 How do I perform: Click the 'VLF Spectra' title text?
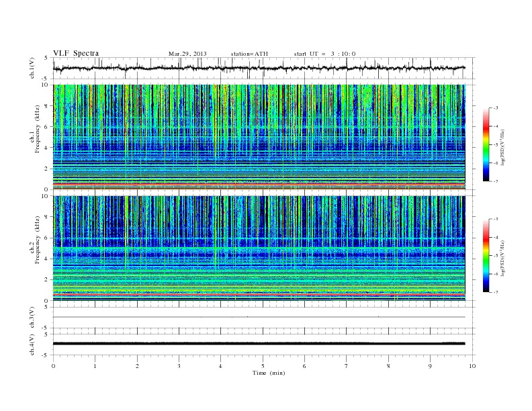[76, 53]
